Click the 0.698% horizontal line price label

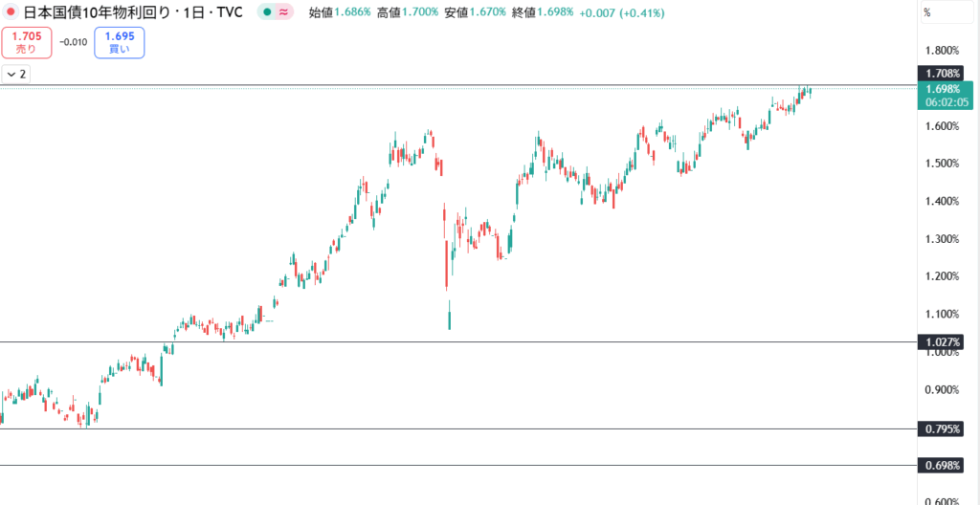943,466
